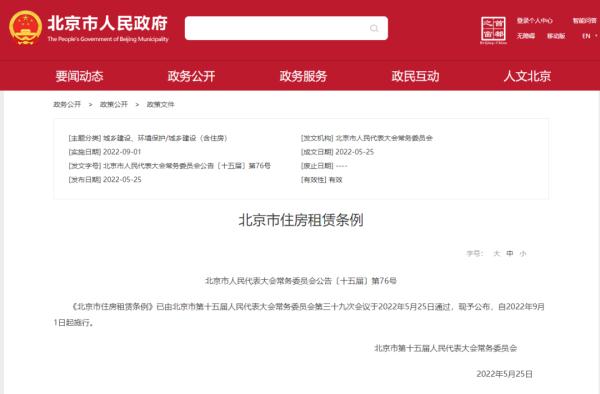Open 登录个人中心 login link
This screenshot has height=394, width=600.
point(535,21)
